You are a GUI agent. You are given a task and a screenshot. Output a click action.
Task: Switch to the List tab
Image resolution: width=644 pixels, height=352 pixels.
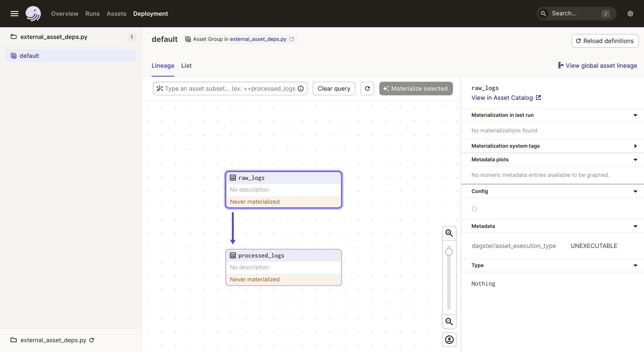[187, 66]
